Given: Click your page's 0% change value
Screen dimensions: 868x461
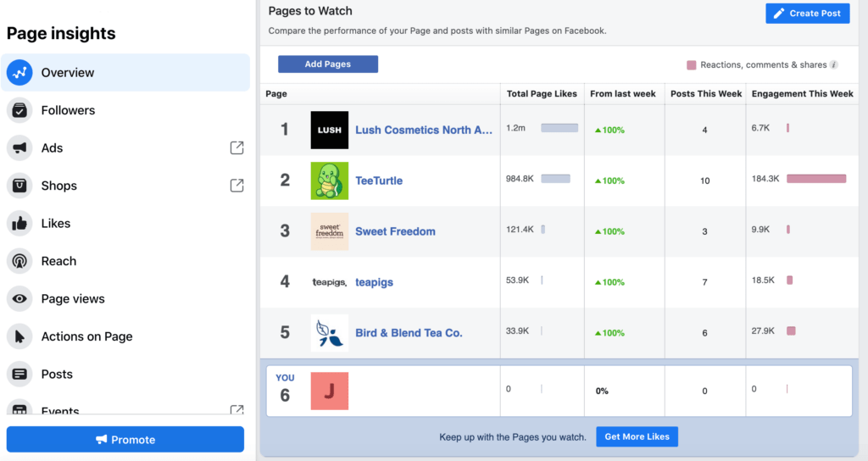Looking at the screenshot, I should 602,392.
